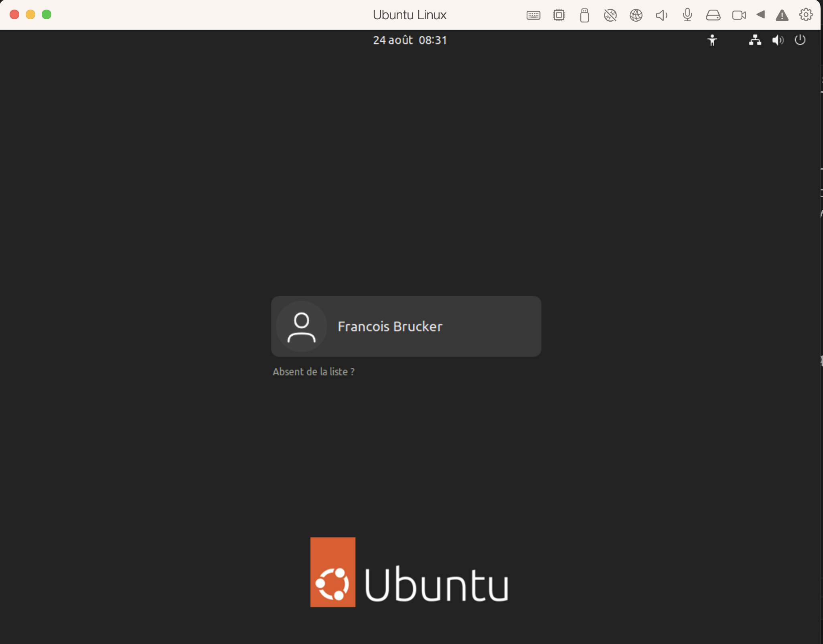Click the Absent de la liste ? link
Screen dimensions: 823x644
pos(313,372)
